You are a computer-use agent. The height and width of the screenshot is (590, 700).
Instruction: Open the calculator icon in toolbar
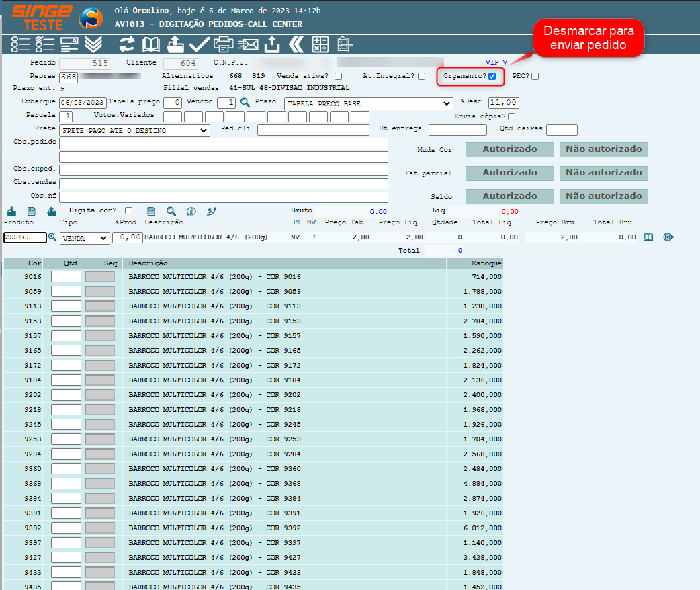click(320, 44)
